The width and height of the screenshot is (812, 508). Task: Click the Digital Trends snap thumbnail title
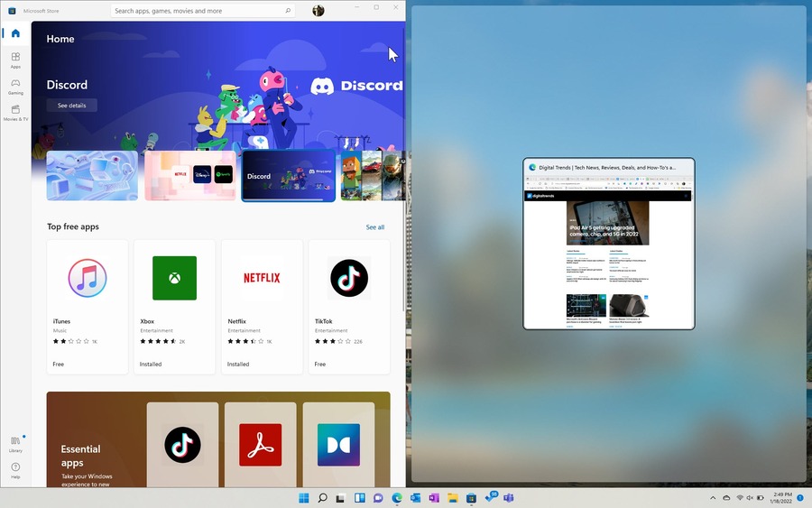607,167
